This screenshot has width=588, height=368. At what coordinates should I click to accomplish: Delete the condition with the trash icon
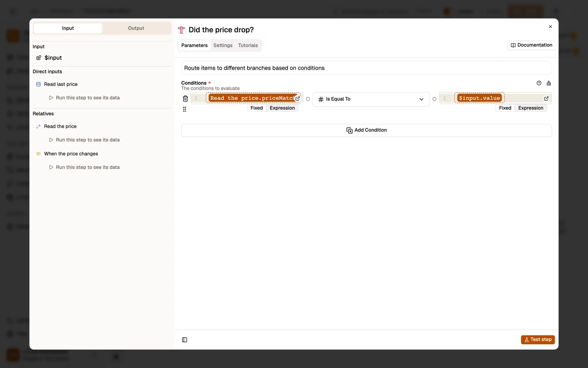[185, 99]
